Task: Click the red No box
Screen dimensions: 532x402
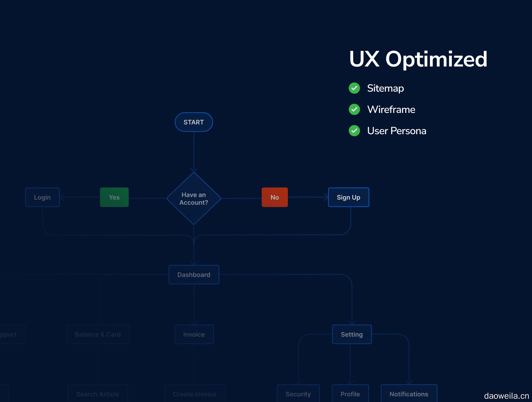Action: [x=275, y=197]
